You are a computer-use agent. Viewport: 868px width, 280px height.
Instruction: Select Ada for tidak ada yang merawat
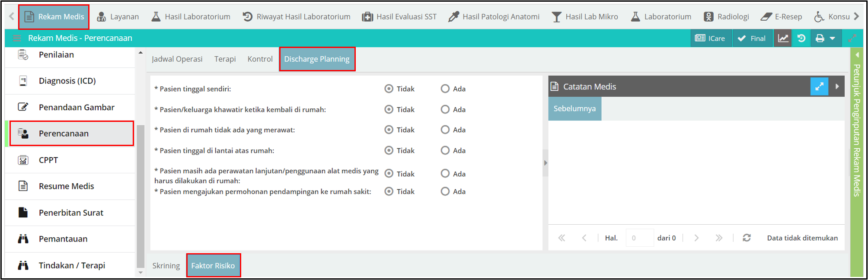click(445, 130)
